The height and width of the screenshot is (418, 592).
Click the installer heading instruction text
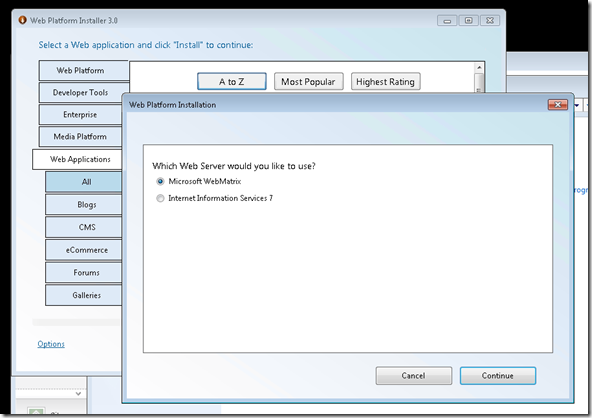coord(146,45)
